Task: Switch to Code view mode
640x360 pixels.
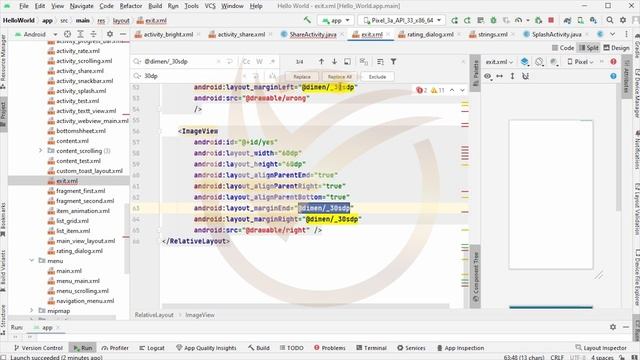Action: click(x=563, y=48)
